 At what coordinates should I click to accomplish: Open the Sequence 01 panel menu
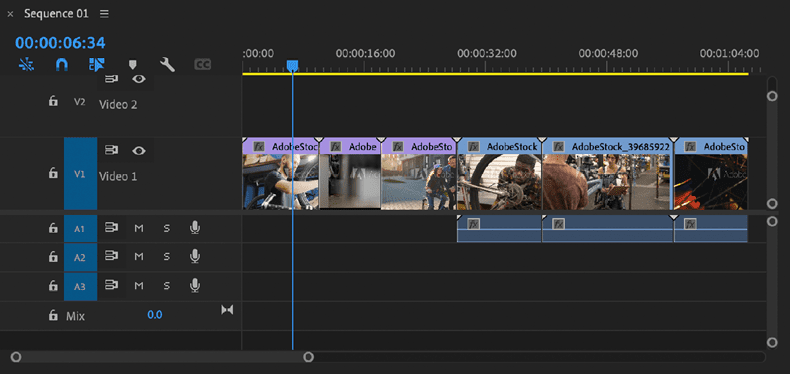coord(104,14)
